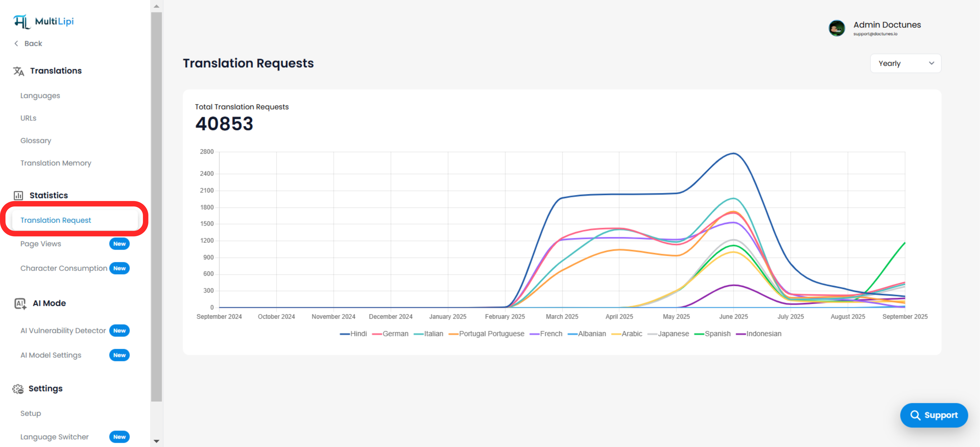Click the sidebar scrollbar thumb
980x447 pixels.
click(156, 207)
